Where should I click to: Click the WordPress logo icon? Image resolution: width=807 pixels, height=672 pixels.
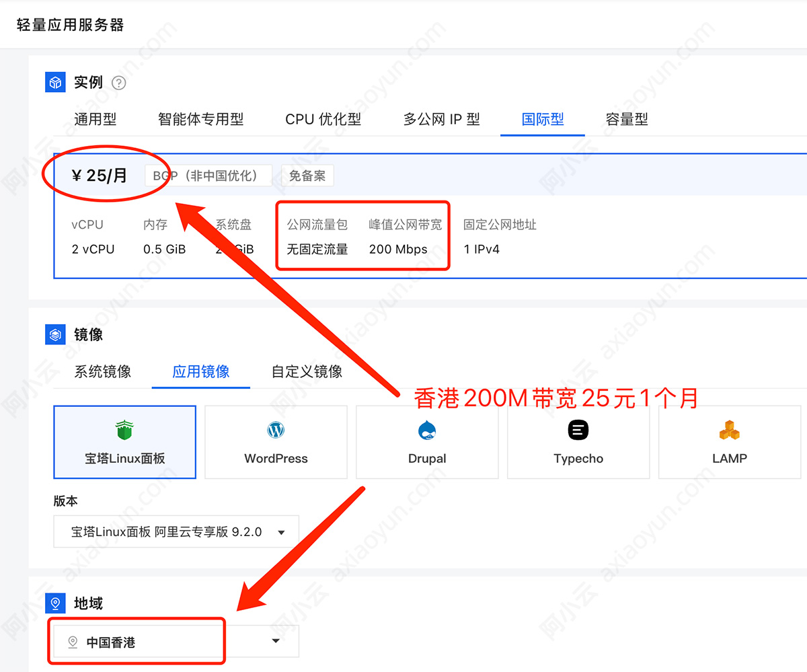click(x=276, y=430)
